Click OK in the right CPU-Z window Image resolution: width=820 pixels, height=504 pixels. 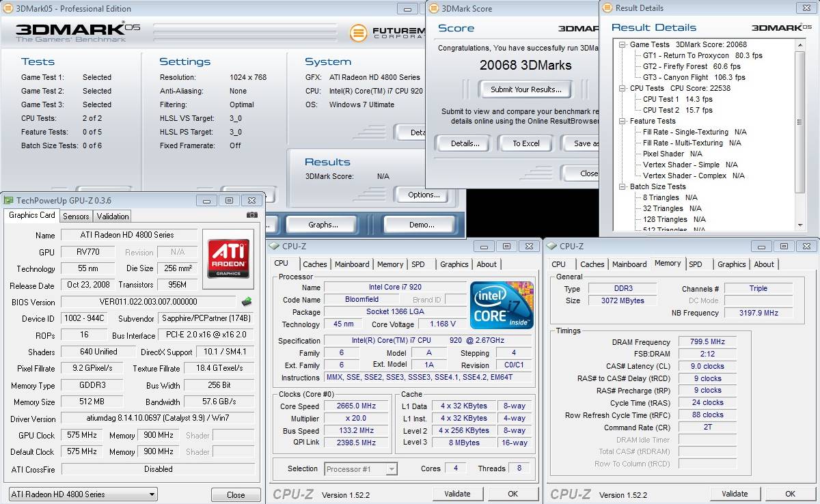point(790,494)
